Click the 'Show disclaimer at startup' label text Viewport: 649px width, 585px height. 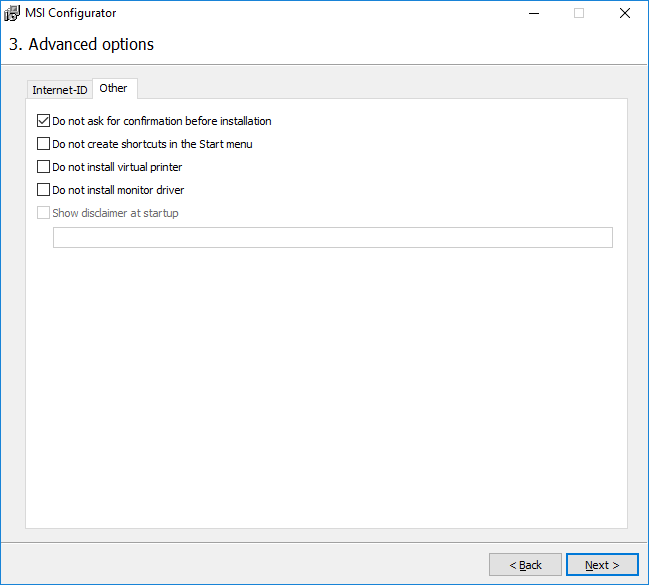click(x=115, y=213)
